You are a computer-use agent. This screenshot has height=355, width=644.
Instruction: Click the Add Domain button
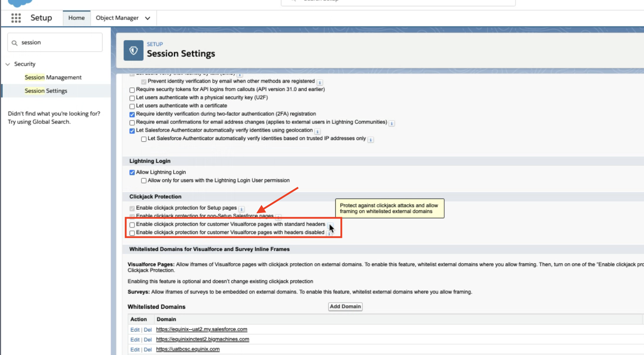click(345, 307)
